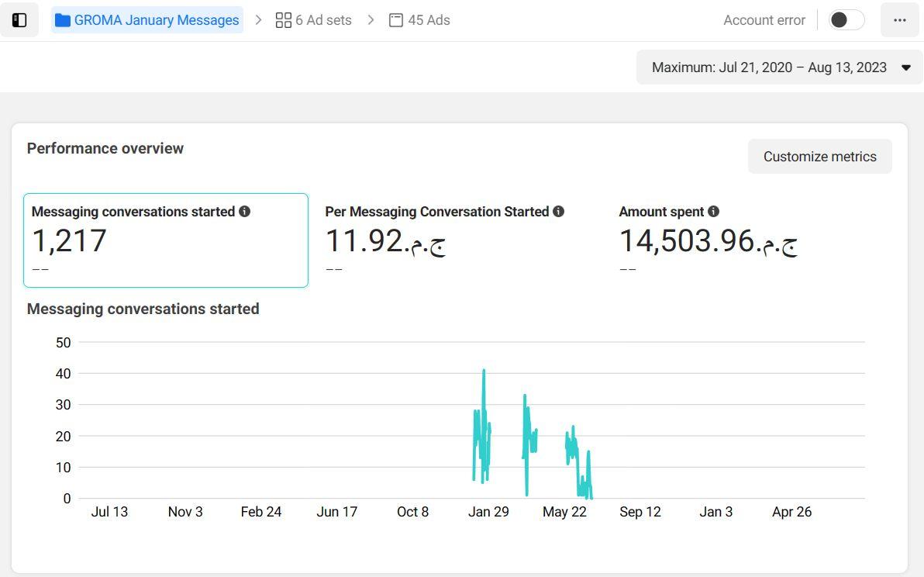This screenshot has height=577, width=924.
Task: Click info icon beside Per Messaging Conversation Started
Action: (559, 212)
